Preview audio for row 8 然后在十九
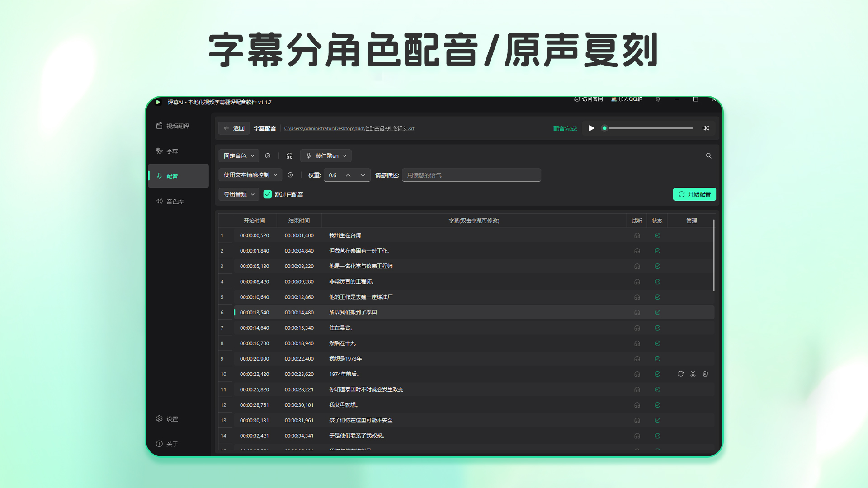The width and height of the screenshot is (868, 488). (637, 343)
